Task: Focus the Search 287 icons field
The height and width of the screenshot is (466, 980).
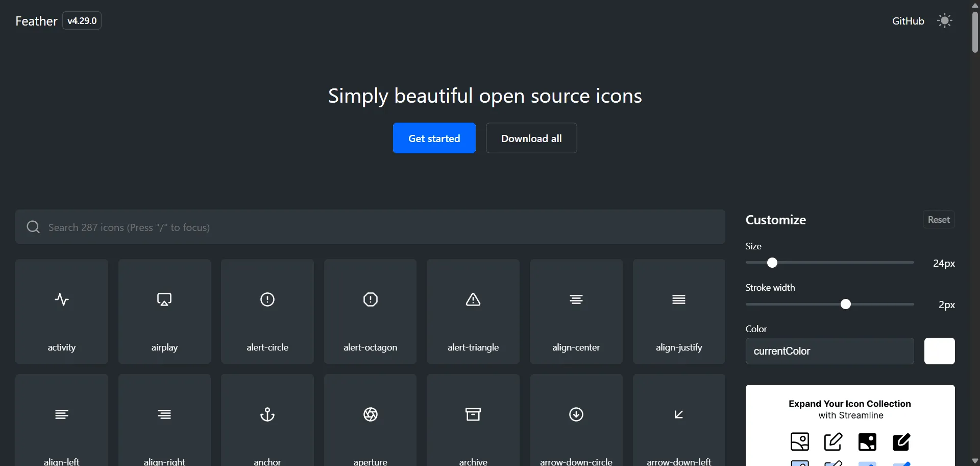Action: 370,227
